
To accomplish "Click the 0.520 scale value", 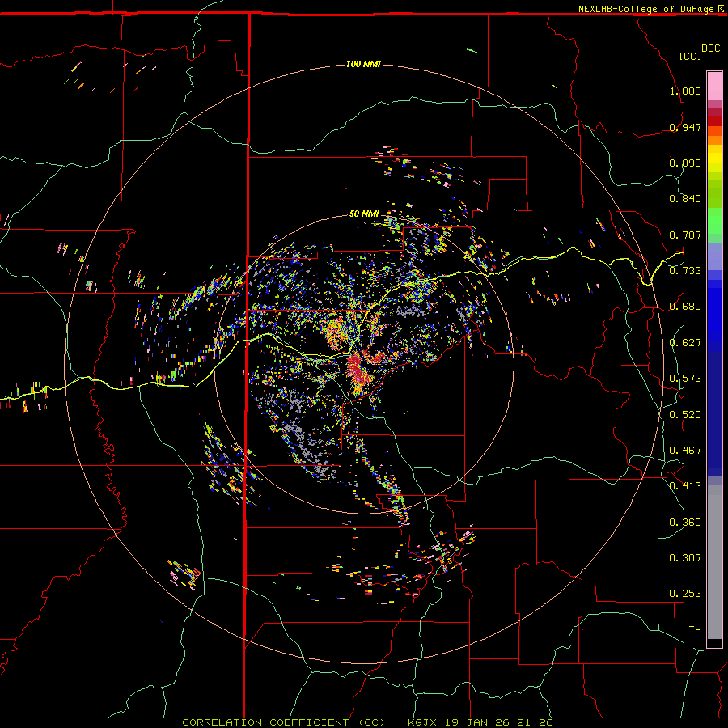I will [685, 415].
